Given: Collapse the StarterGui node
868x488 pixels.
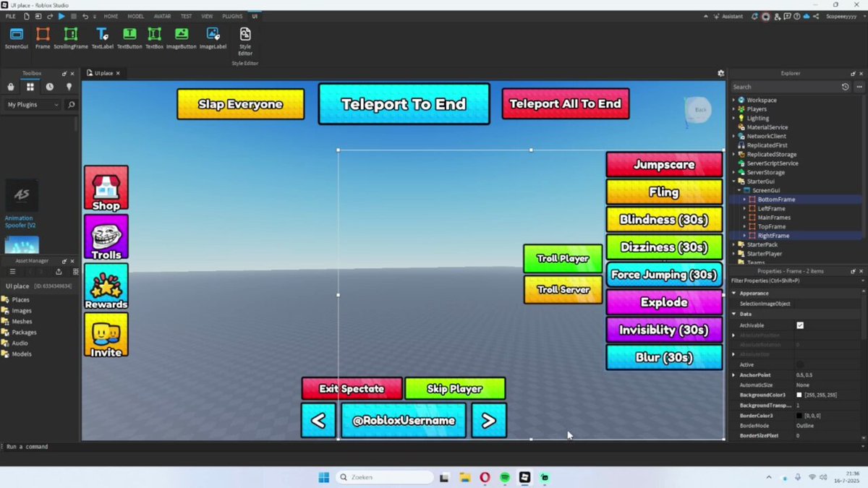Looking at the screenshot, I should 733,181.
